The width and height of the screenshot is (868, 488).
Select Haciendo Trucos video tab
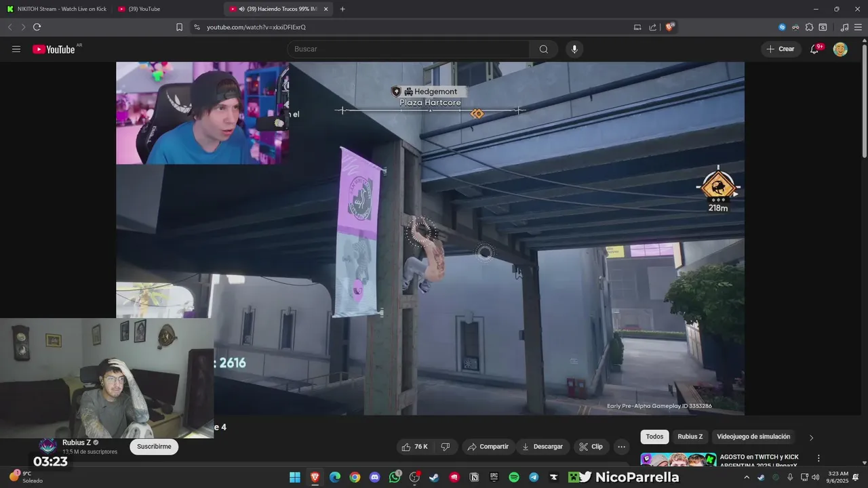(278, 9)
